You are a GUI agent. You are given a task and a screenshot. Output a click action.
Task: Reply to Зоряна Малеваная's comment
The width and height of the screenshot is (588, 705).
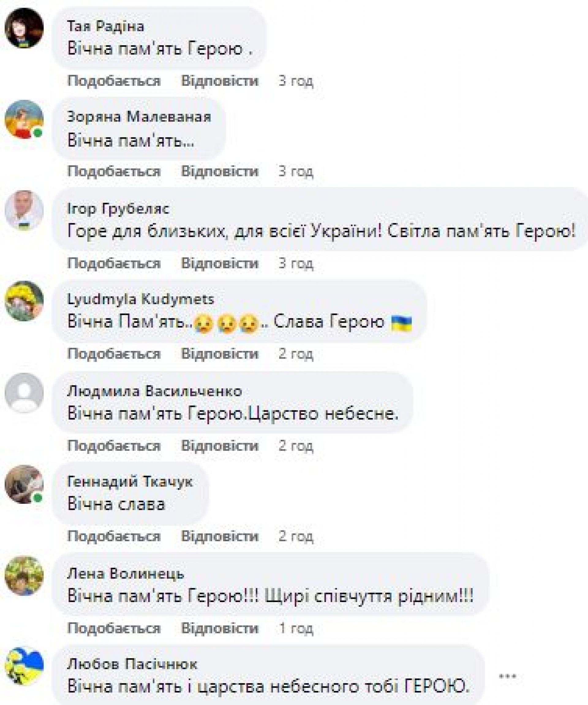pos(220,172)
